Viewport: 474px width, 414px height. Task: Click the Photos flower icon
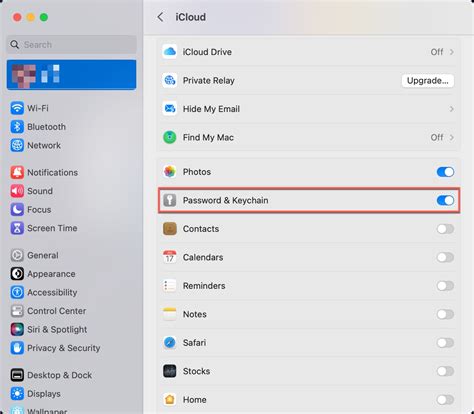(170, 172)
